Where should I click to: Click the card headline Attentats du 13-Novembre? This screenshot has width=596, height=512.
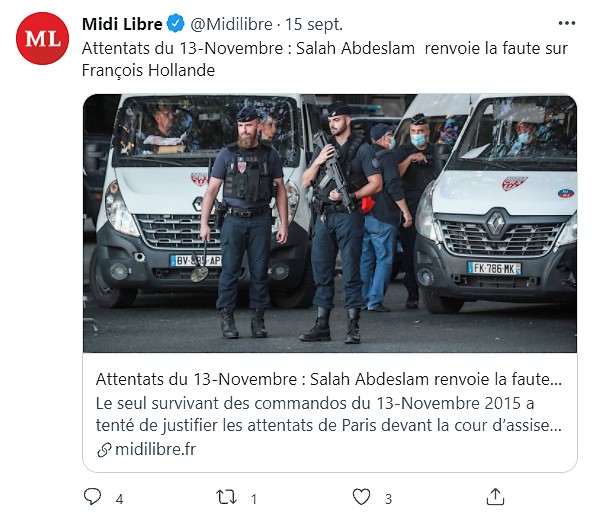click(x=329, y=379)
